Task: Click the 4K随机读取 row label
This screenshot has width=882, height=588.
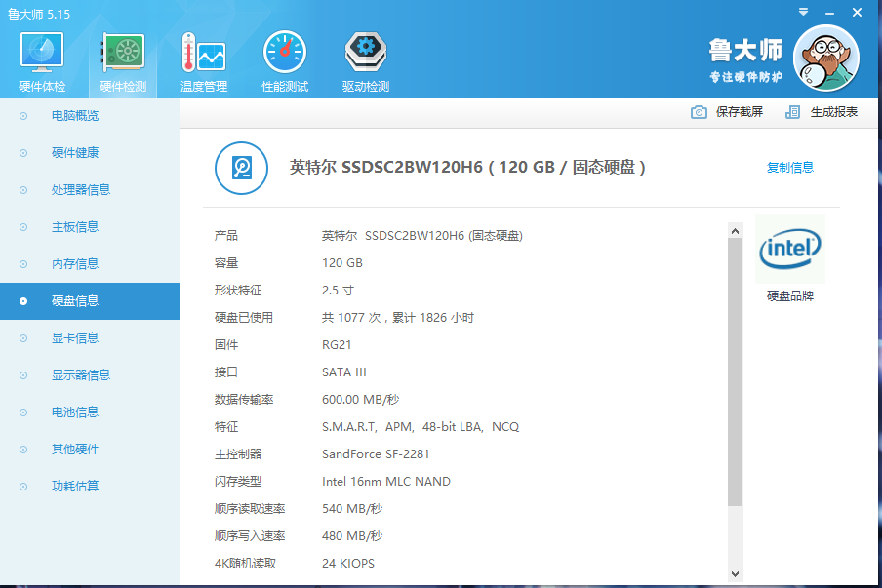Action: [245, 564]
